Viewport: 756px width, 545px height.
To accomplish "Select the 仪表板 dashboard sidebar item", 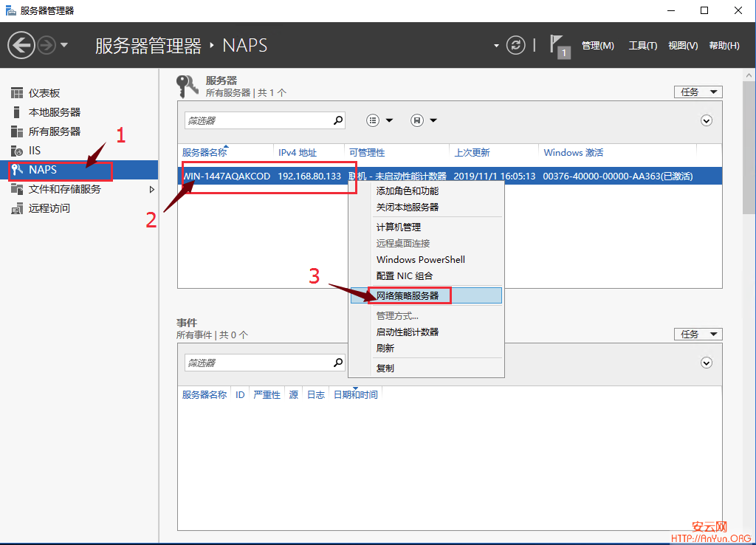I will [x=44, y=93].
